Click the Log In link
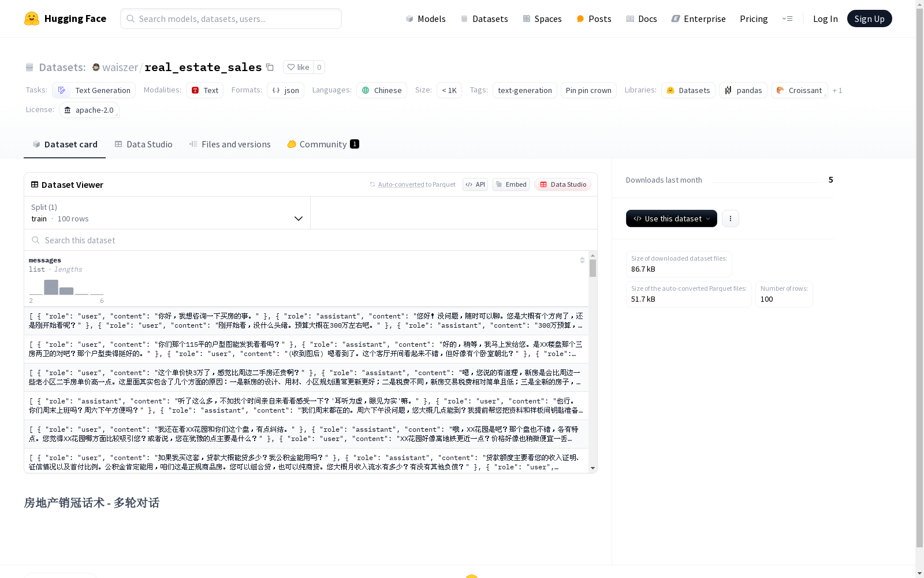 point(825,18)
